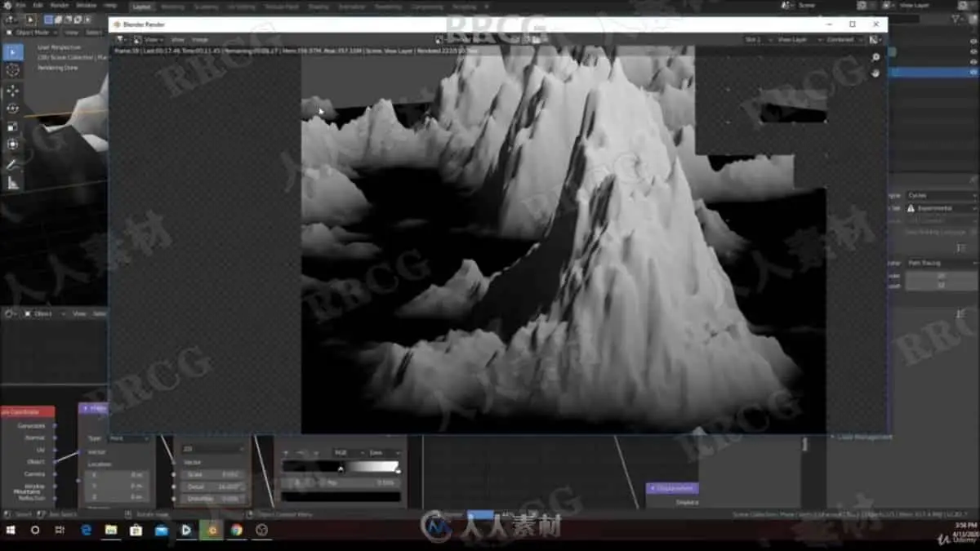Select the Select Box tool in viewport toolbar

click(x=13, y=52)
